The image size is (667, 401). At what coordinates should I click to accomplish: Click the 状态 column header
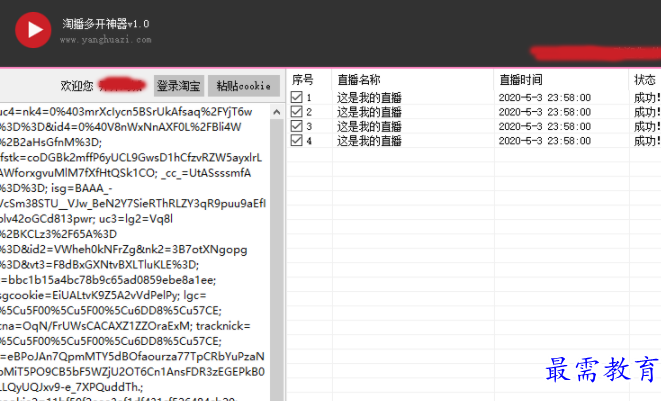click(x=645, y=80)
